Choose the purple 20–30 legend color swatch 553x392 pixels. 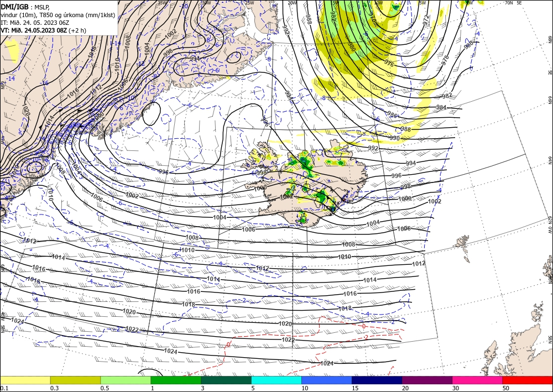(x=427, y=380)
